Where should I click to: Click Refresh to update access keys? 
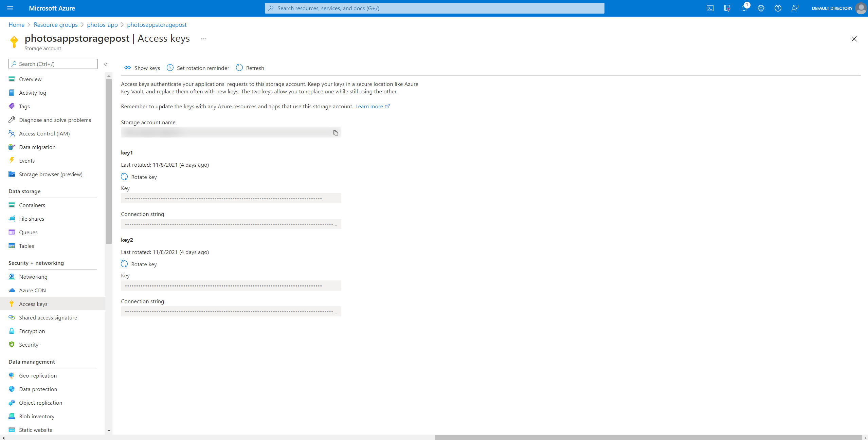click(249, 68)
